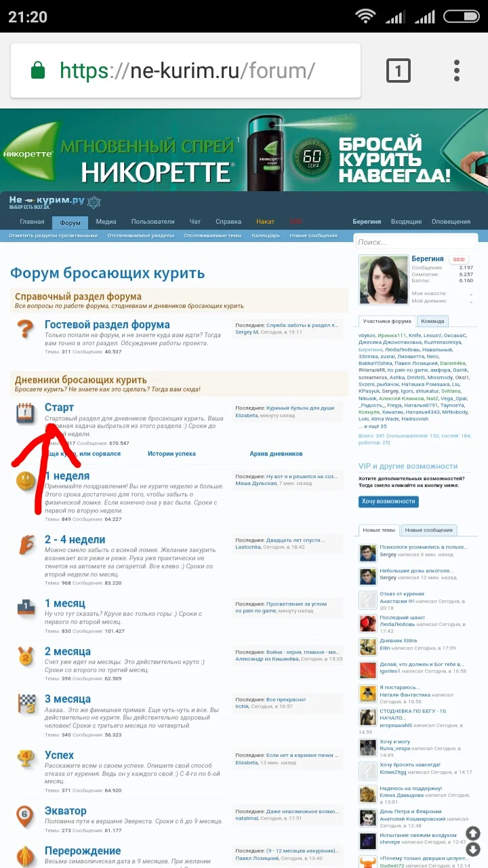
Task: Click the OK hand icon for 2 - 4 недели
Action: pyautogui.click(x=25, y=545)
